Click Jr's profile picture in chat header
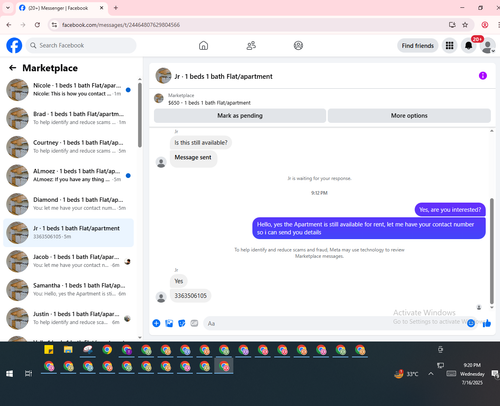Viewport: 500px width, 406px height. (x=163, y=76)
